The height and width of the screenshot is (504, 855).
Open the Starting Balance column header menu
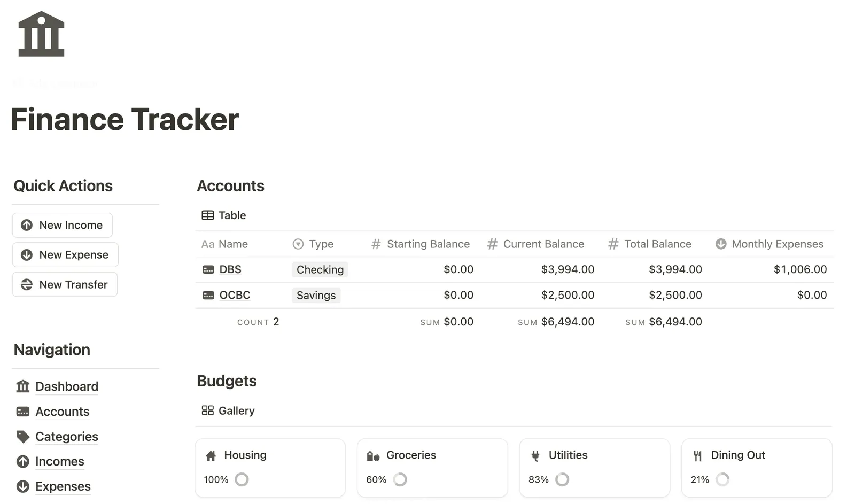[421, 244]
